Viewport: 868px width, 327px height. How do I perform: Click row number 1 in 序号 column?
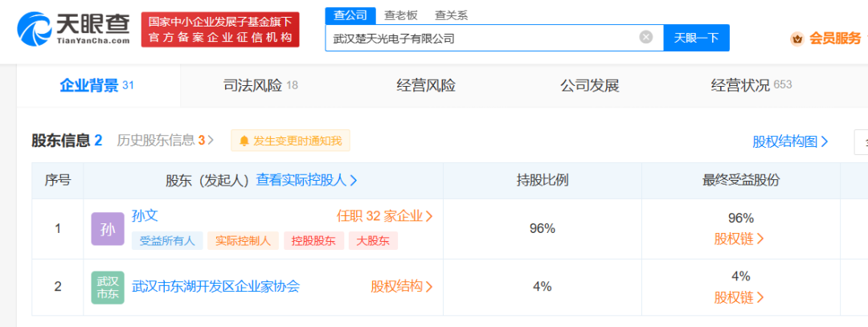58,228
